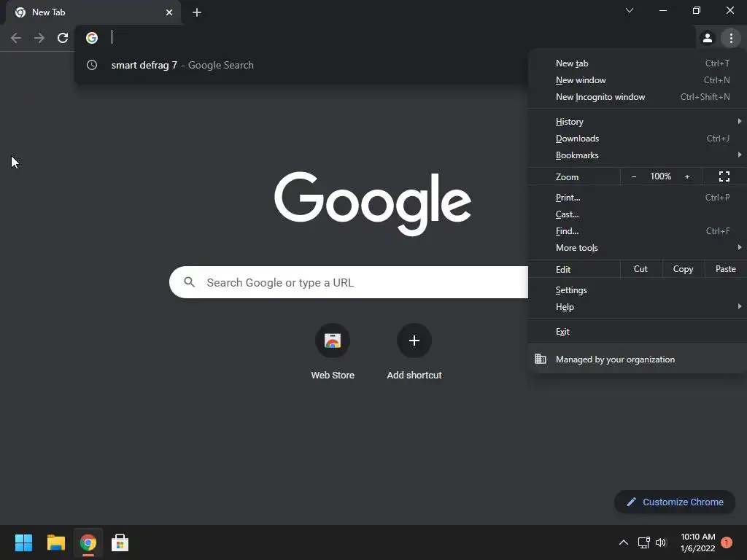Viewport: 747px width, 560px height.
Task: Open the profile avatar button
Action: click(x=708, y=38)
